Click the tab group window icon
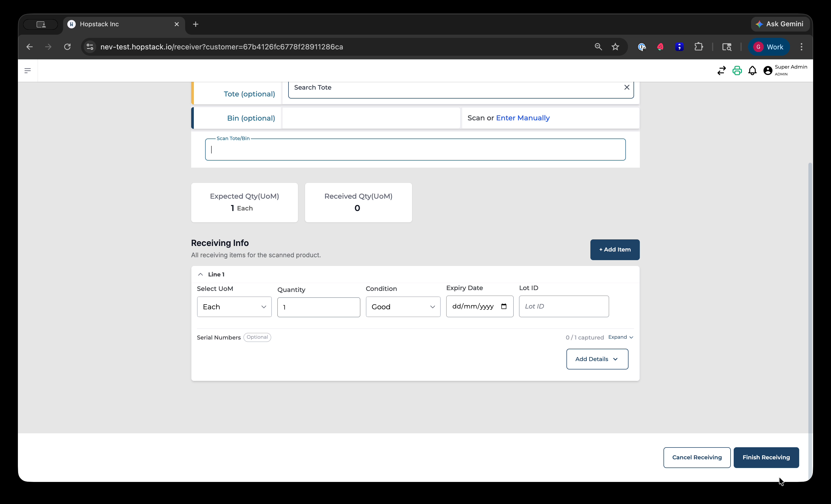The image size is (831, 504). click(x=41, y=24)
